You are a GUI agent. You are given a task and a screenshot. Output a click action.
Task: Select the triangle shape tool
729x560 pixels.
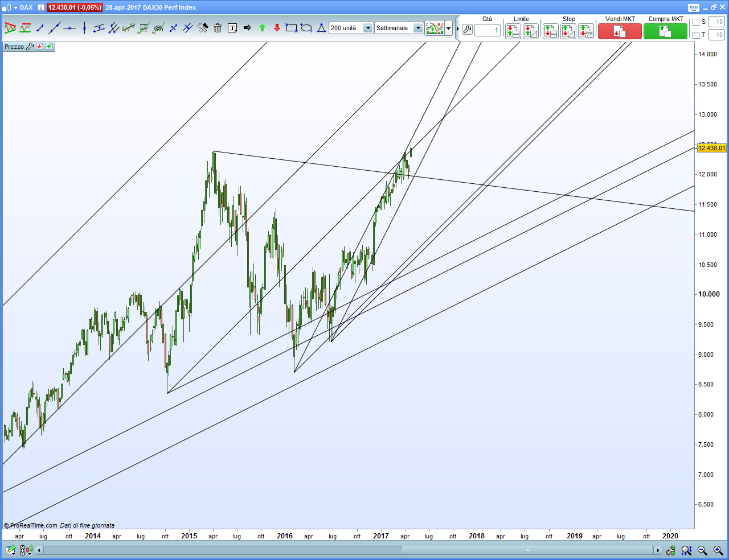321,28
